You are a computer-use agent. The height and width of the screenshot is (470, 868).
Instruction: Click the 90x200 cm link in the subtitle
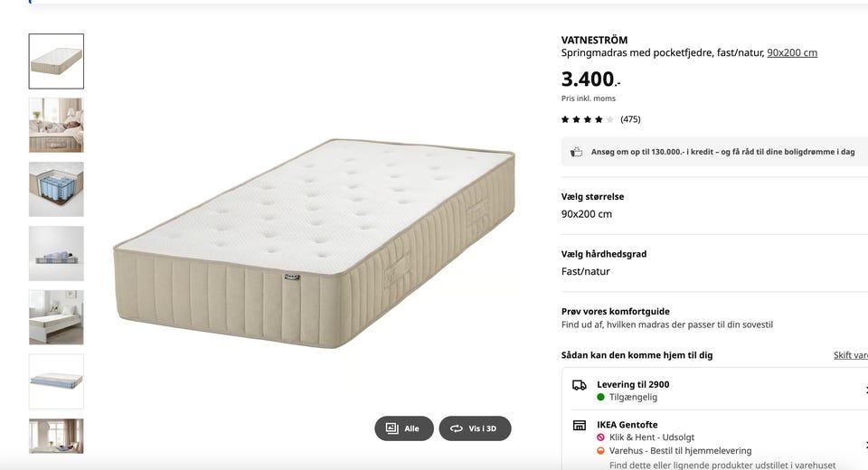pos(791,53)
